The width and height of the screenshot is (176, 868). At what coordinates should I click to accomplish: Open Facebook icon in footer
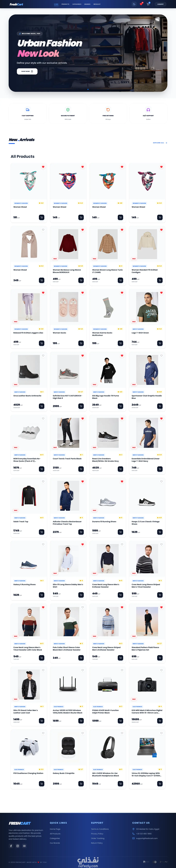tap(11, 846)
